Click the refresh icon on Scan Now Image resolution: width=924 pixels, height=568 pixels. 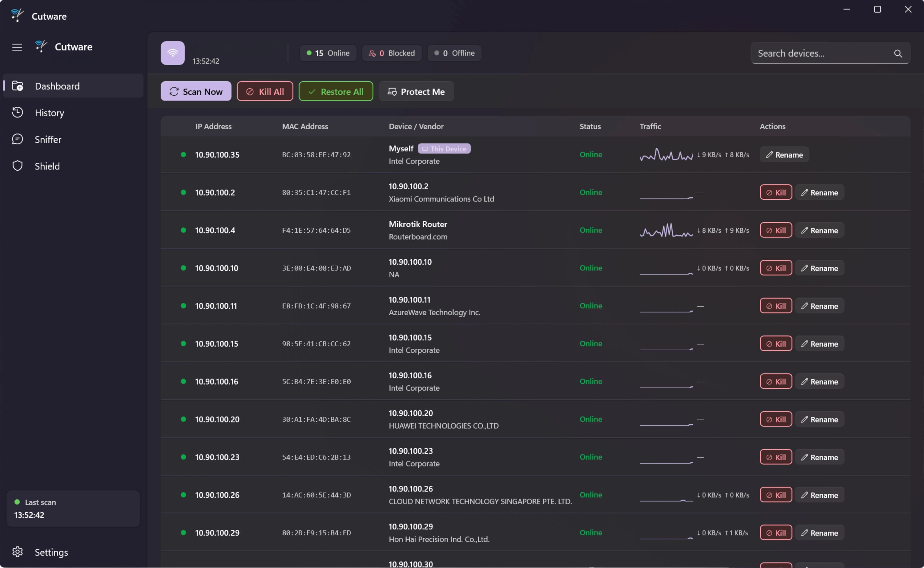coord(174,92)
